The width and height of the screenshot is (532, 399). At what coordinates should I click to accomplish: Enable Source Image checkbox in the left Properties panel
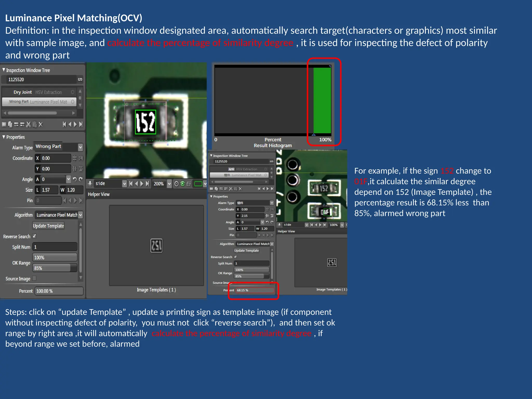(34, 278)
